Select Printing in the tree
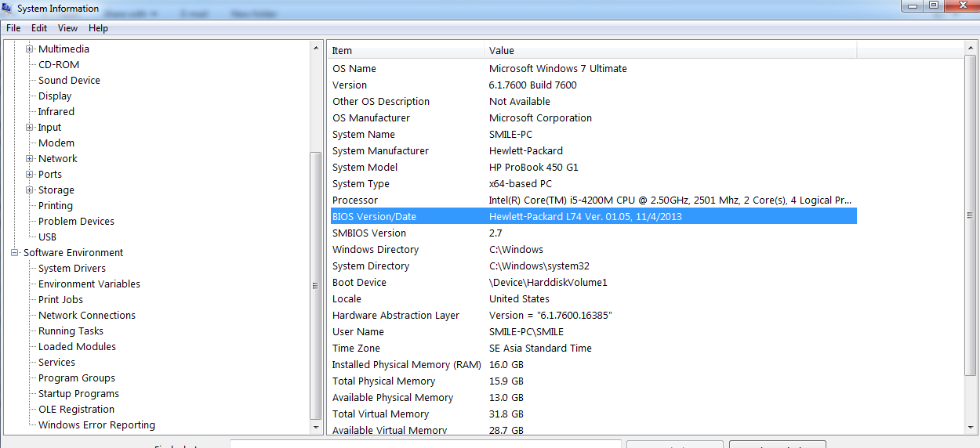Viewport: 980px width, 448px height. (56, 205)
